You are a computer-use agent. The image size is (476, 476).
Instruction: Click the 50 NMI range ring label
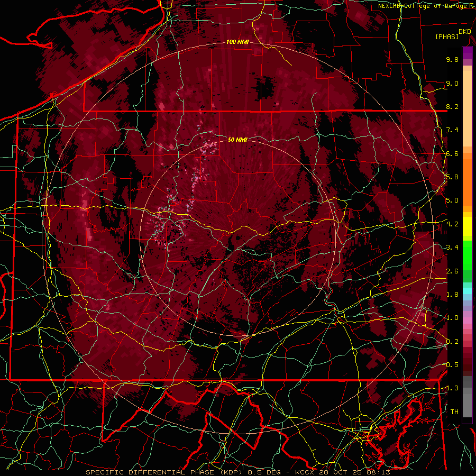(237, 140)
